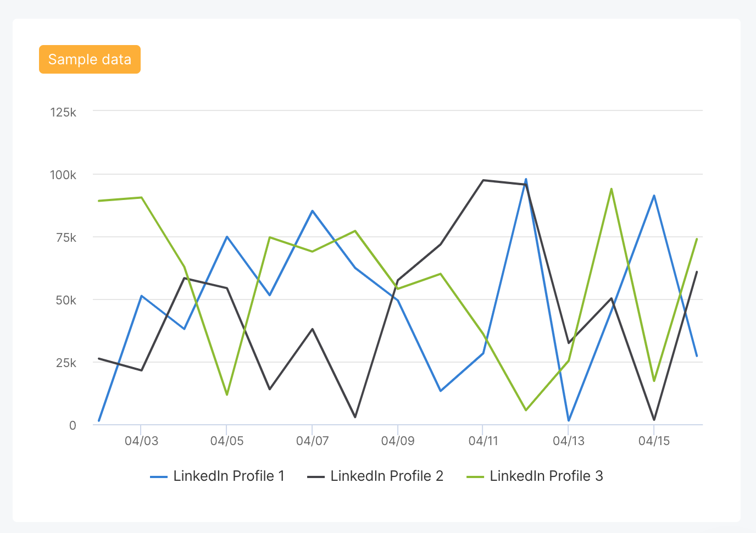Click the black line peak at 04/11
The width and height of the screenshot is (756, 533).
[x=484, y=180]
